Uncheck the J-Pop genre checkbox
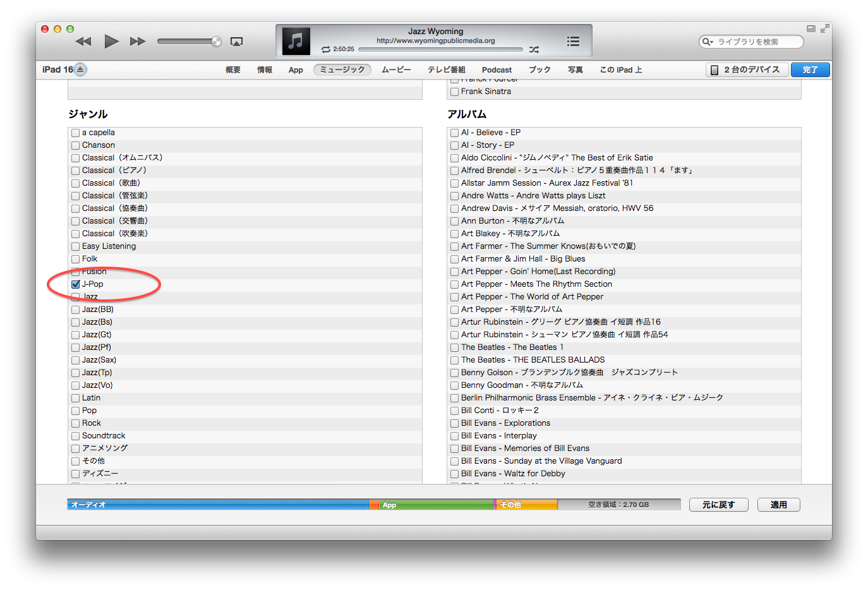 pos(76,284)
